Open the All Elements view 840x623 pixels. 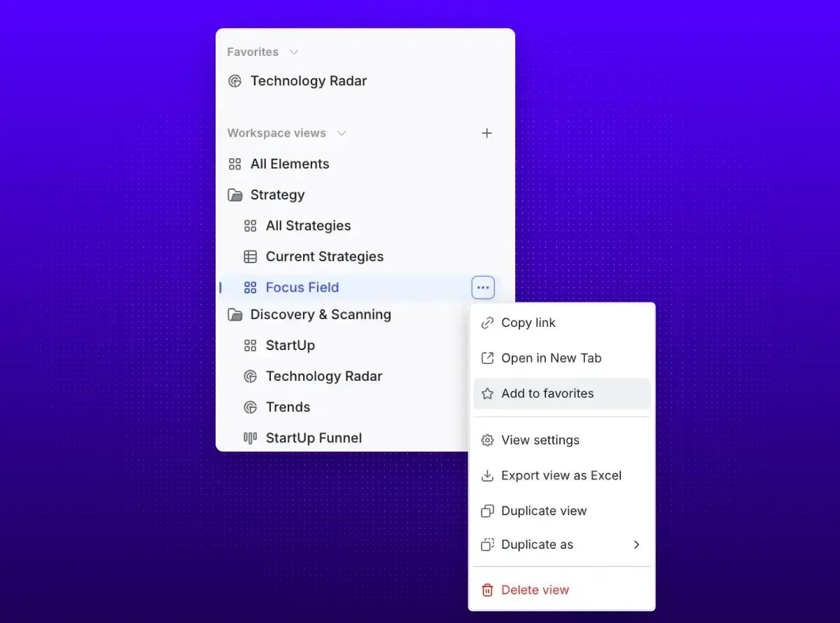click(x=289, y=164)
